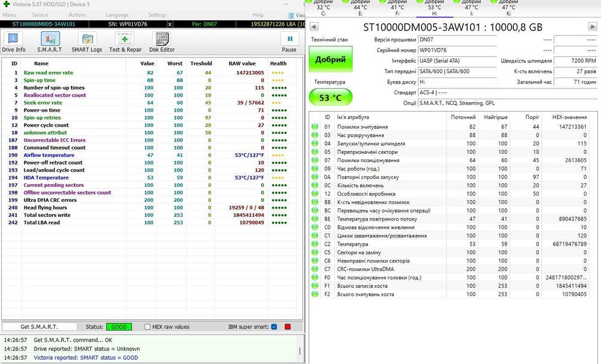Select the Помилки зчитування attribute row

pos(449,127)
